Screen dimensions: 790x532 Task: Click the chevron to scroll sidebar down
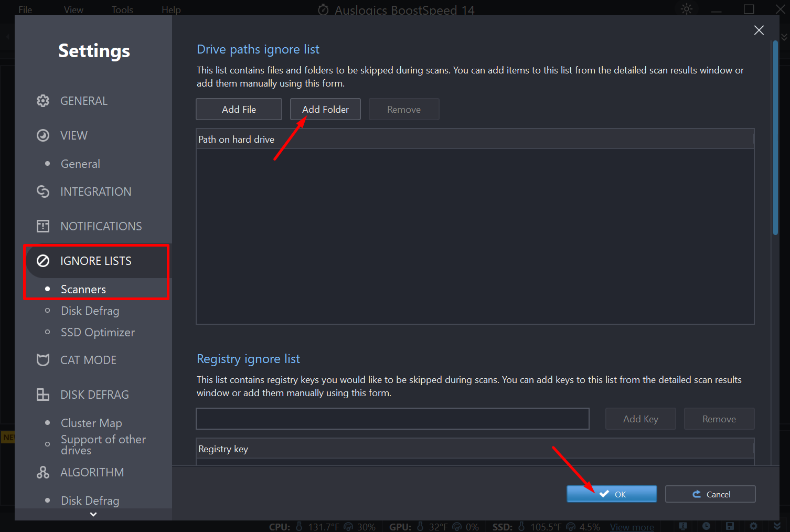coord(93,515)
